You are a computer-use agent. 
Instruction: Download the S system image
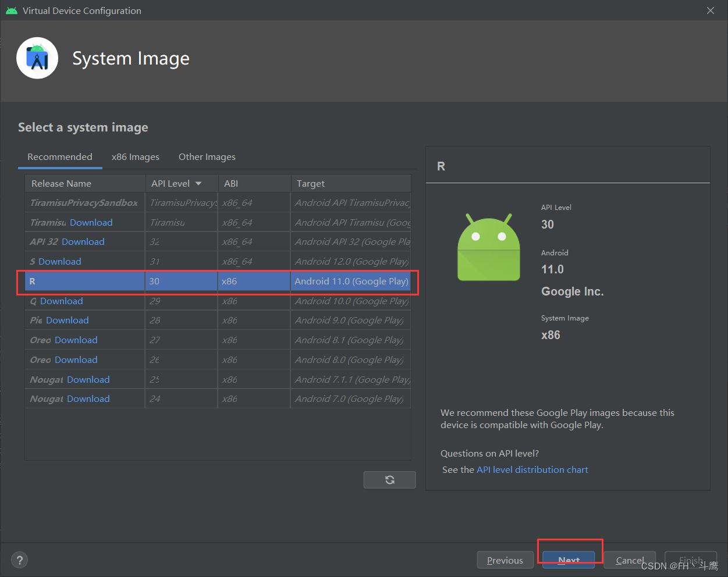[x=60, y=262]
